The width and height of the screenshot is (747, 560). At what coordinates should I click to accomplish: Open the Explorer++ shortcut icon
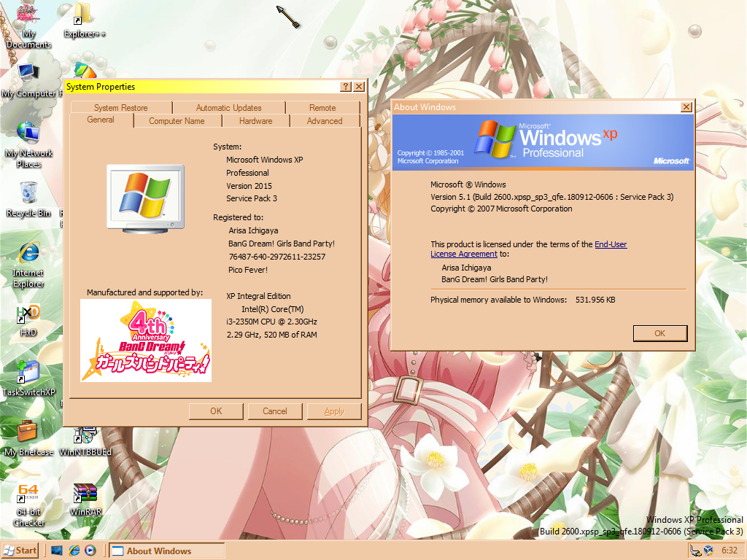pyautogui.click(x=85, y=21)
